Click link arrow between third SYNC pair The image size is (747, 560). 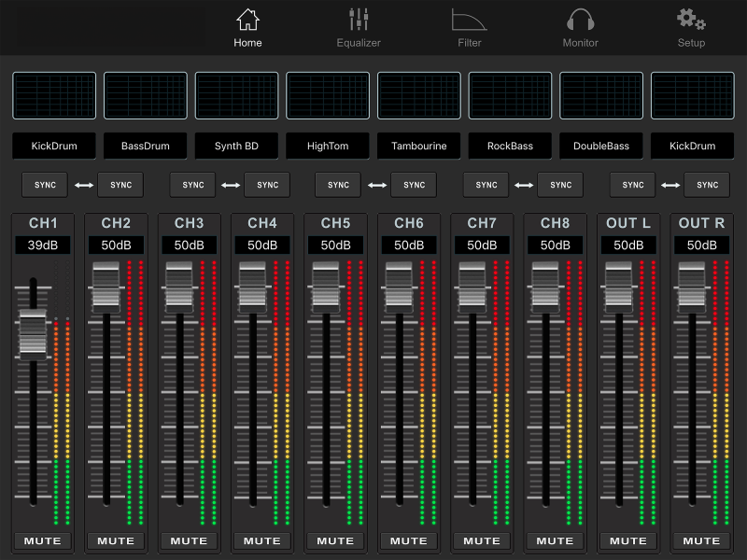pos(376,185)
